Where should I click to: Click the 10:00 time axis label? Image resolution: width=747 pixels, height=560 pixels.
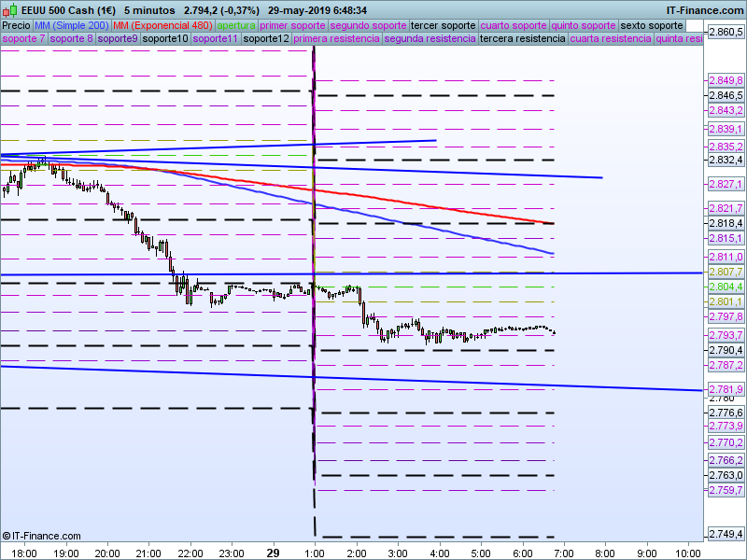click(x=688, y=553)
